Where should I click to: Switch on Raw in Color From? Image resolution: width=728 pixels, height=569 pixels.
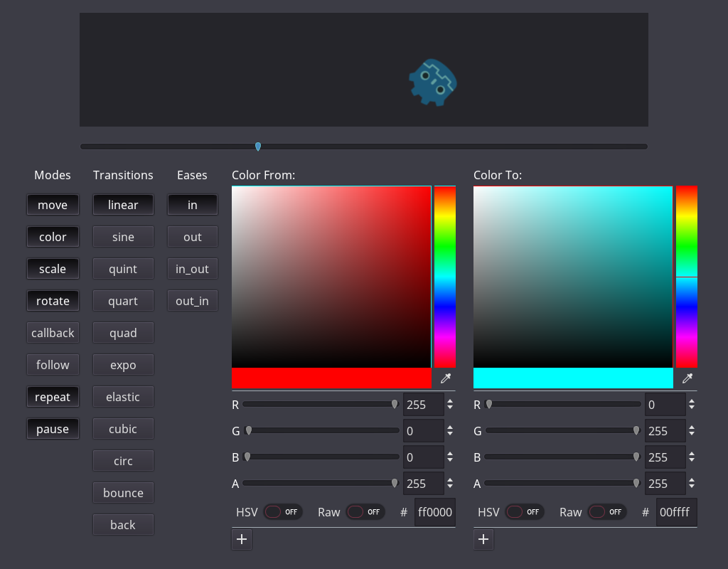(365, 512)
